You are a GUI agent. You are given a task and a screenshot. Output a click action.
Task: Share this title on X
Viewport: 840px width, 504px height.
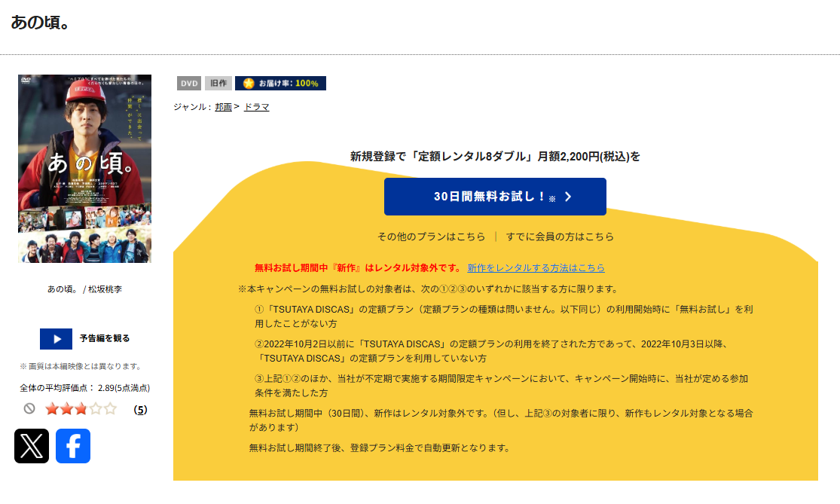[32, 446]
